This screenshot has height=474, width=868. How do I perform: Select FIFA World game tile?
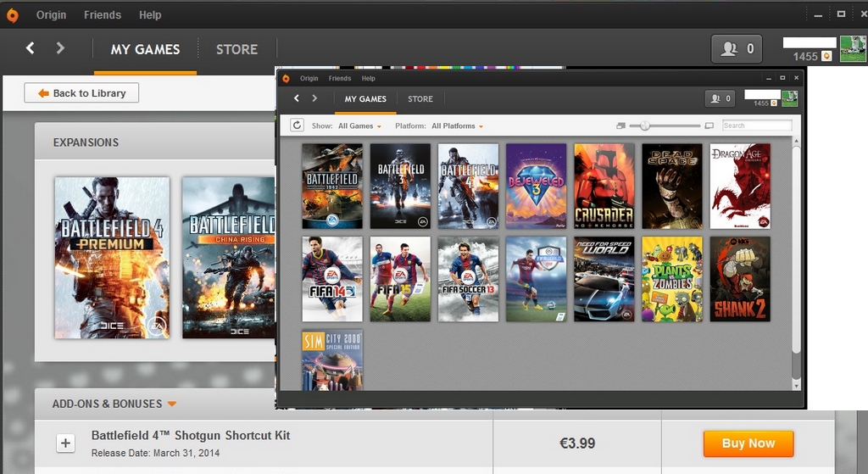tap(537, 279)
